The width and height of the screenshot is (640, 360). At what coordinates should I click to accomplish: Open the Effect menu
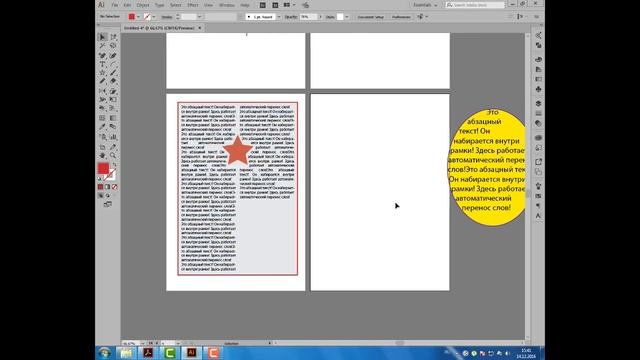point(193,5)
